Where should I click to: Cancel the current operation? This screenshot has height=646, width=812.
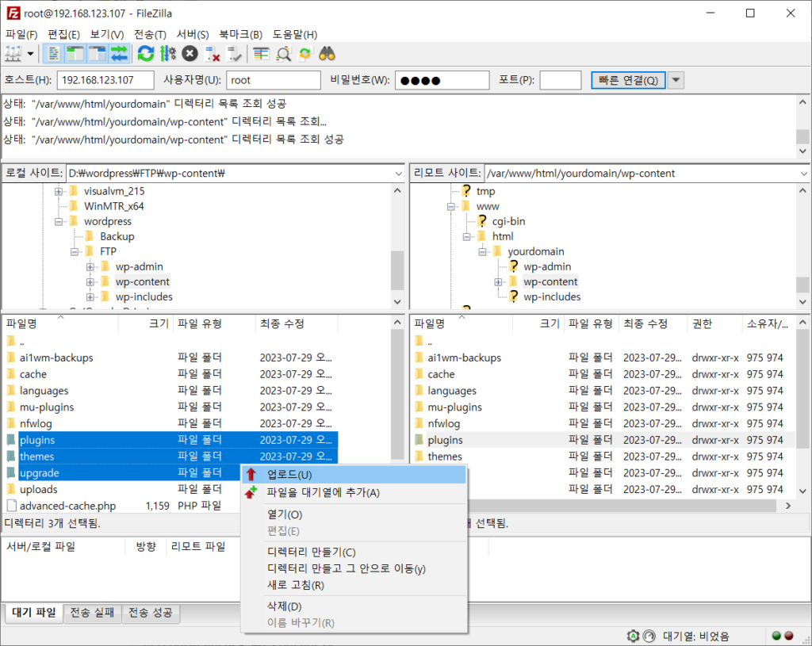[190, 54]
